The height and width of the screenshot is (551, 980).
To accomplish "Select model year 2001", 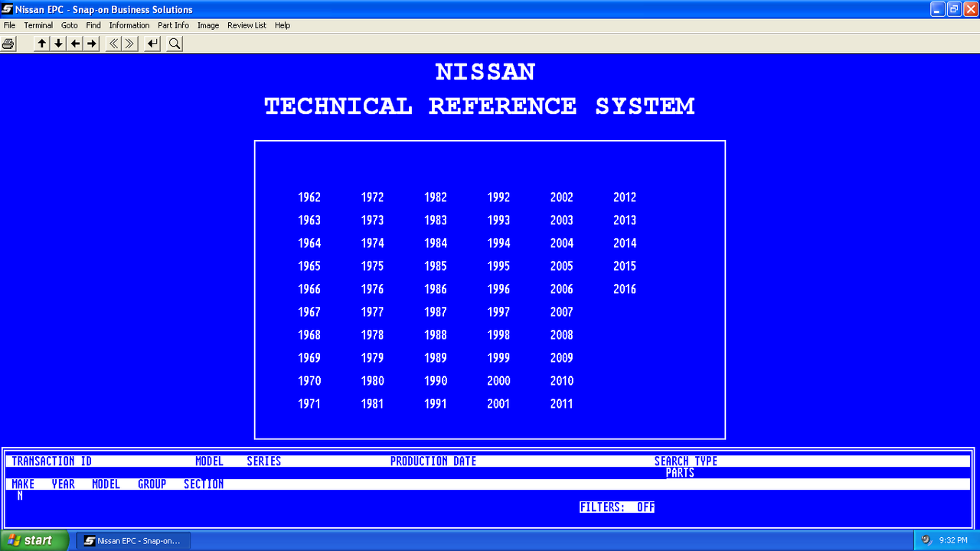I will pos(498,404).
